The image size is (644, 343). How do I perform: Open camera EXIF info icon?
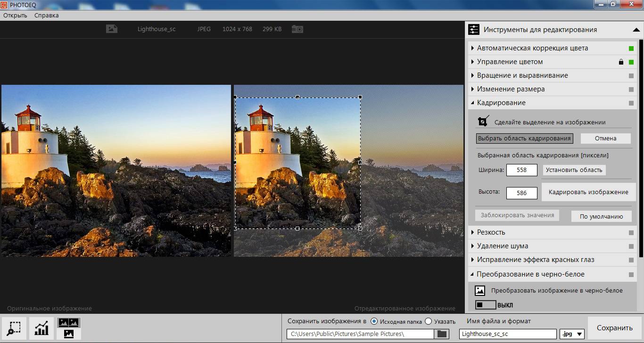[x=297, y=29]
